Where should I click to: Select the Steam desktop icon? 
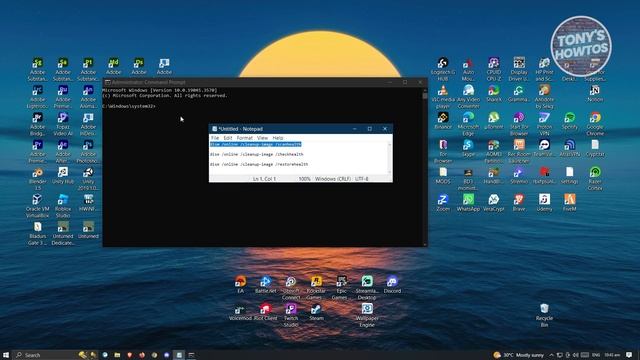tap(316, 312)
